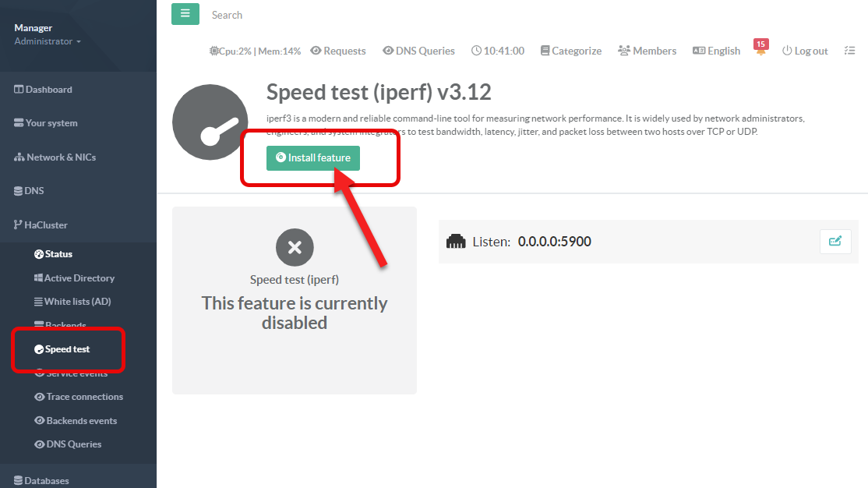The image size is (868, 488).
Task: Click the edit icon beside Listen address
Action: [835, 242]
